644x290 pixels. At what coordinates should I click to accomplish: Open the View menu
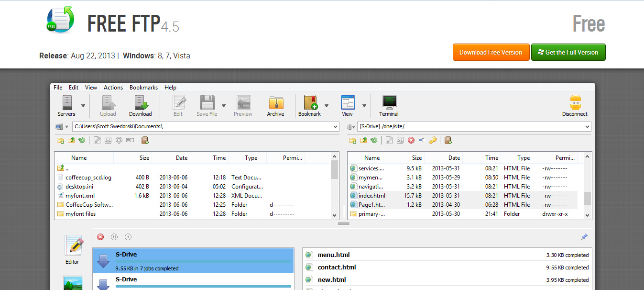(91, 88)
